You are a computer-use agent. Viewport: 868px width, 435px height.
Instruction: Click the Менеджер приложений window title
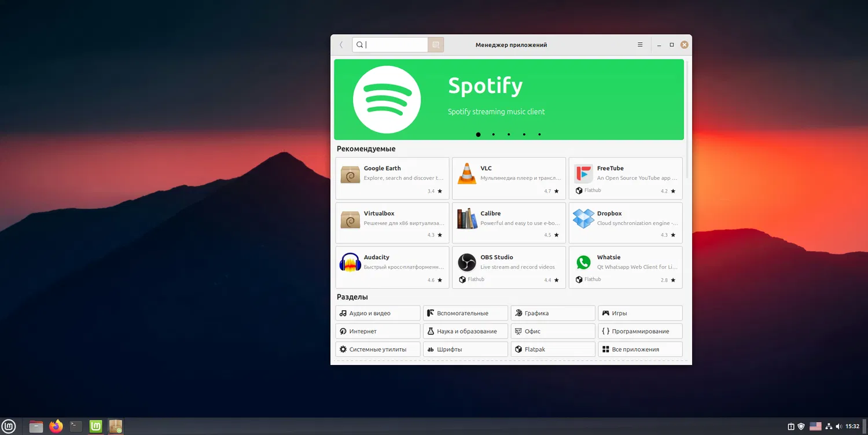point(511,45)
